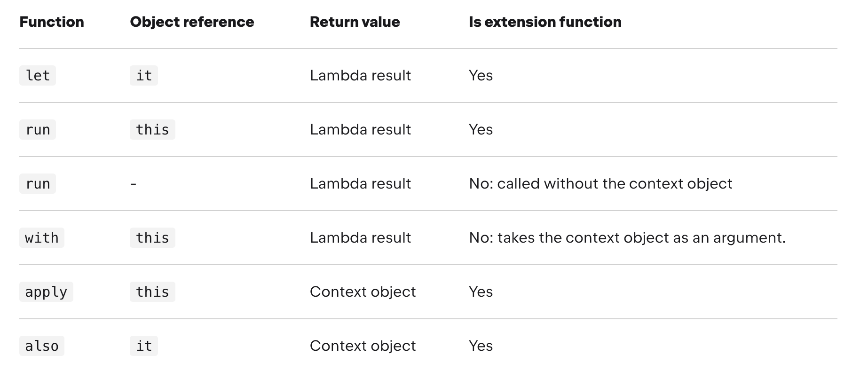
Task: Click 'Lambda result' in the with row
Action: coord(360,238)
